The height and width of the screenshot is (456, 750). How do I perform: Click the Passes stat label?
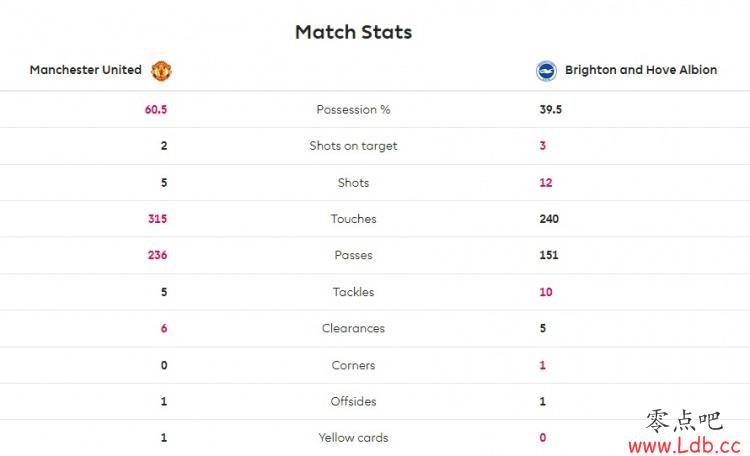click(x=353, y=255)
